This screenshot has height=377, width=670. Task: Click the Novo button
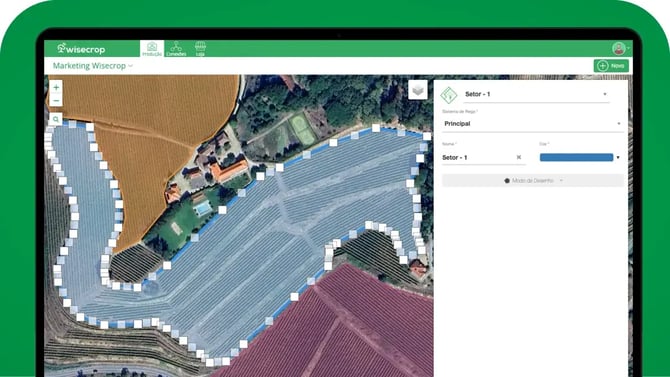[611, 66]
